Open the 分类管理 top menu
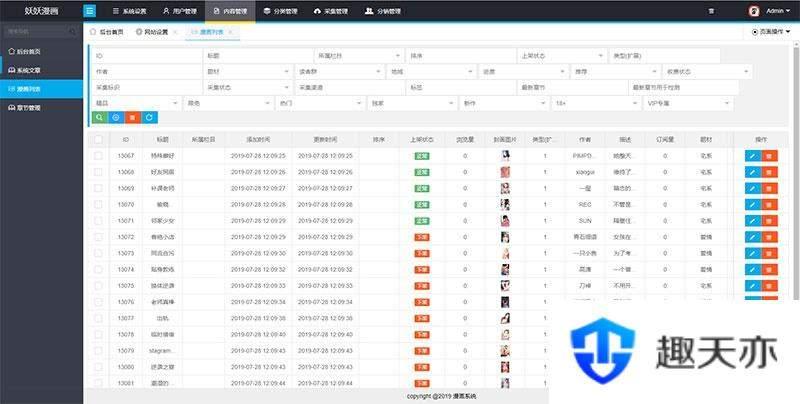 (281, 11)
